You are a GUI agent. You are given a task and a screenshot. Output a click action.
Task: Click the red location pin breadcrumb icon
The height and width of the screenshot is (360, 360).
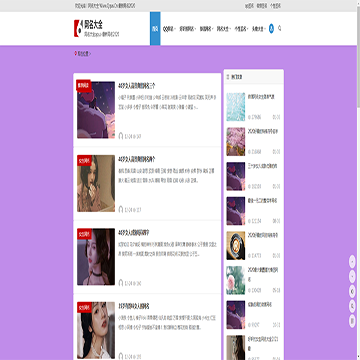(75, 53)
